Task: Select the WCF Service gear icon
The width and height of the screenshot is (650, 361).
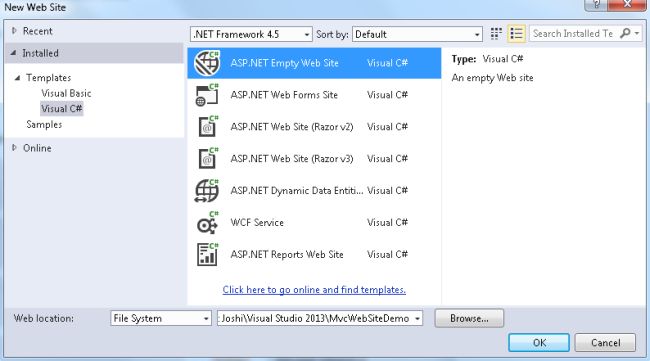Action: pyautogui.click(x=207, y=223)
